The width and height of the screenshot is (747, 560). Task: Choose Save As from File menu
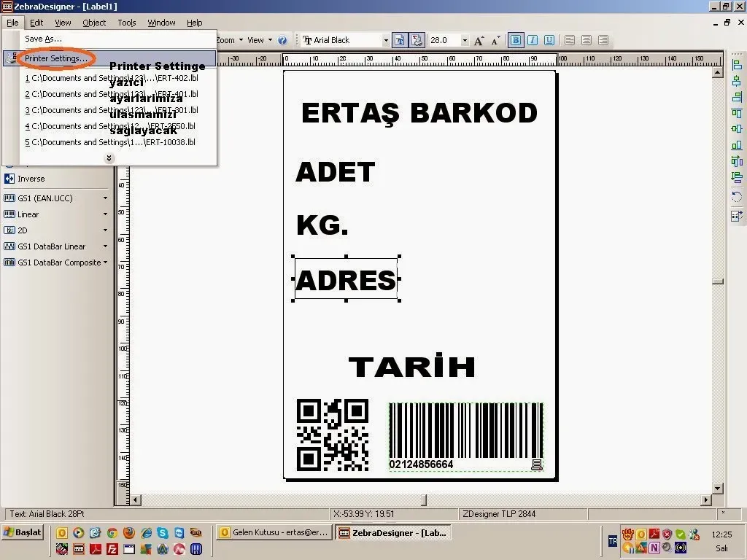tap(43, 39)
